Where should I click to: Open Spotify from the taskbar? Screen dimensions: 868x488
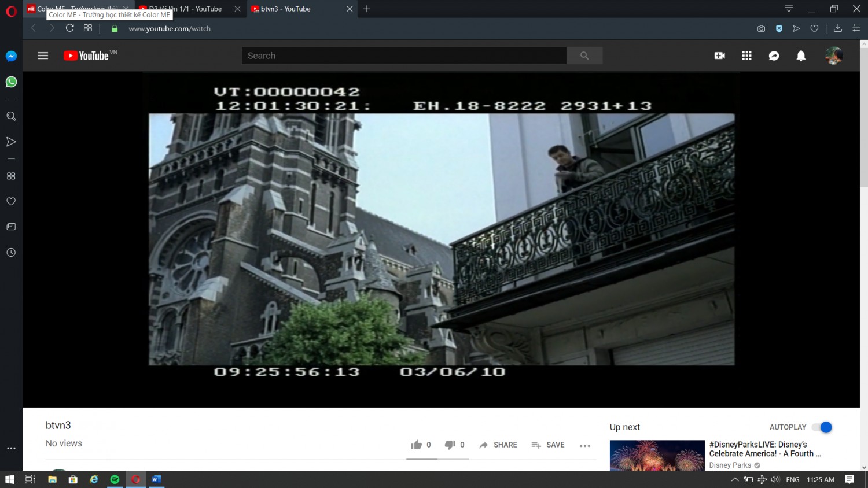click(x=115, y=479)
